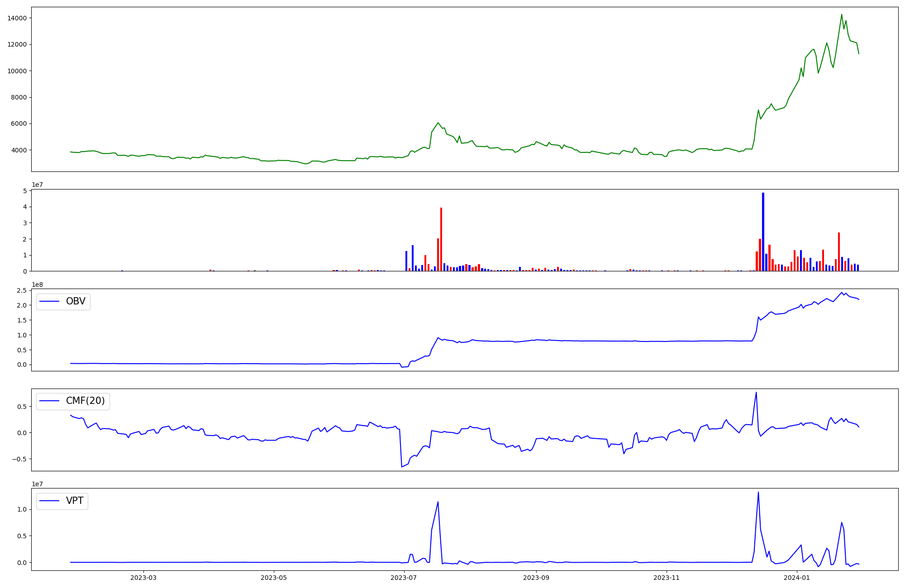Click the VPT legend label
Screen dimensions: 905x588
[x=75, y=501]
